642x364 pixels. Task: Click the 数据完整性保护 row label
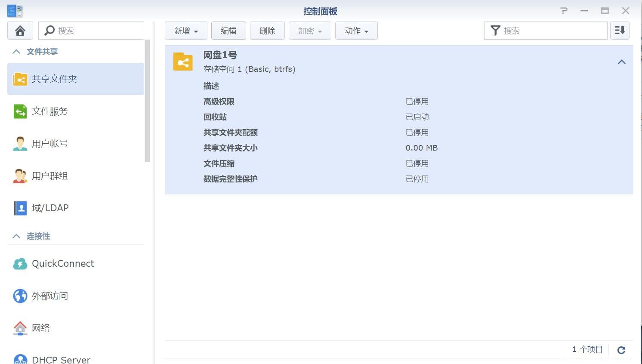230,179
